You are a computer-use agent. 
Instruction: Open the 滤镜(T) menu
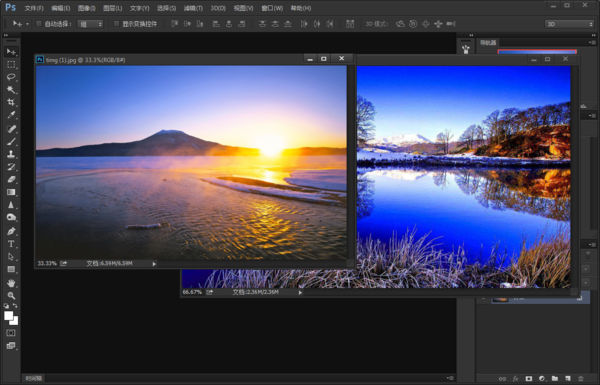coord(193,8)
